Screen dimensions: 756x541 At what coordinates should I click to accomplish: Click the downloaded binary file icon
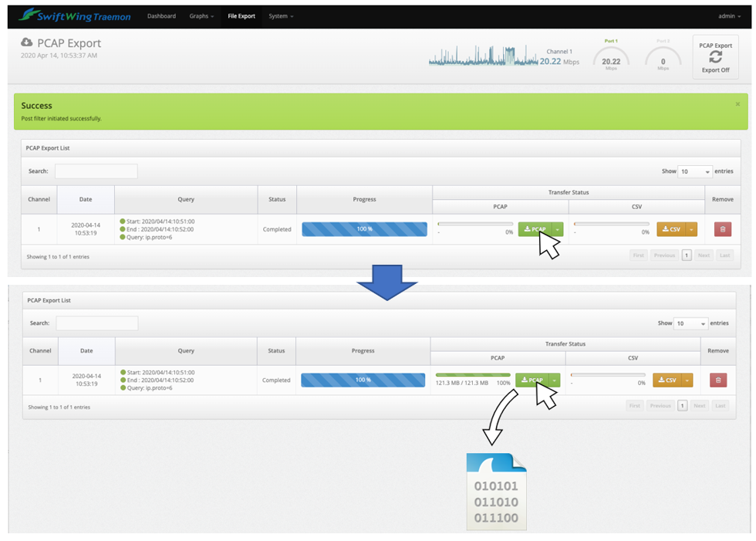496,491
